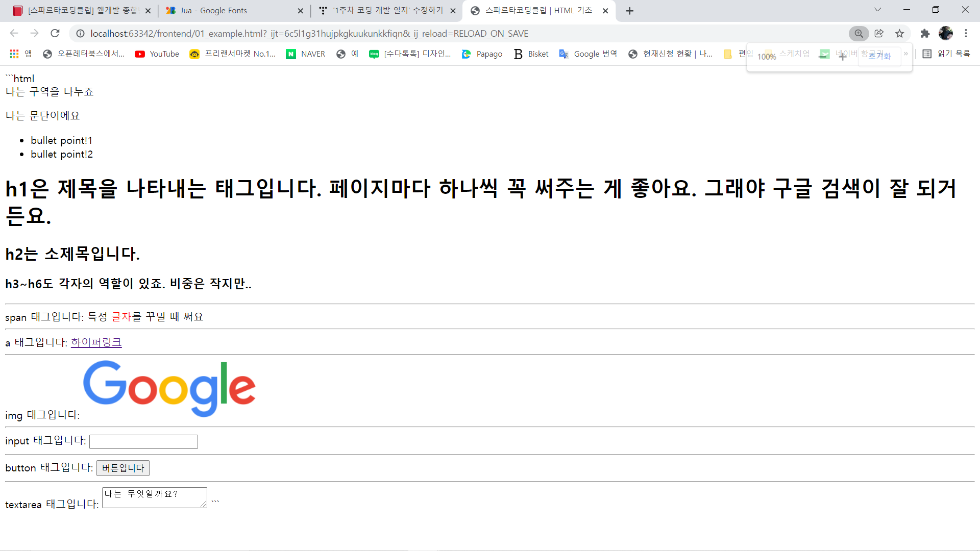Open the Papago bookmark

(x=482, y=54)
